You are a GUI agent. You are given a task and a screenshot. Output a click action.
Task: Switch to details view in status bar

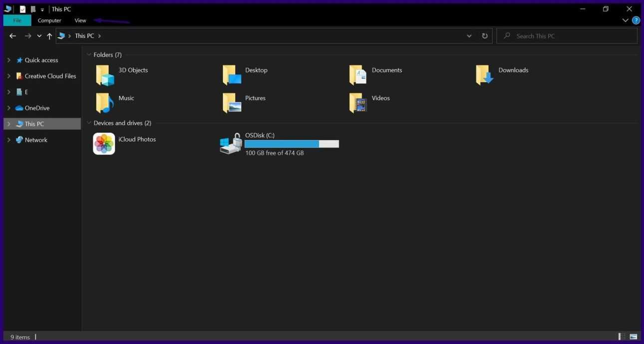(x=622, y=337)
